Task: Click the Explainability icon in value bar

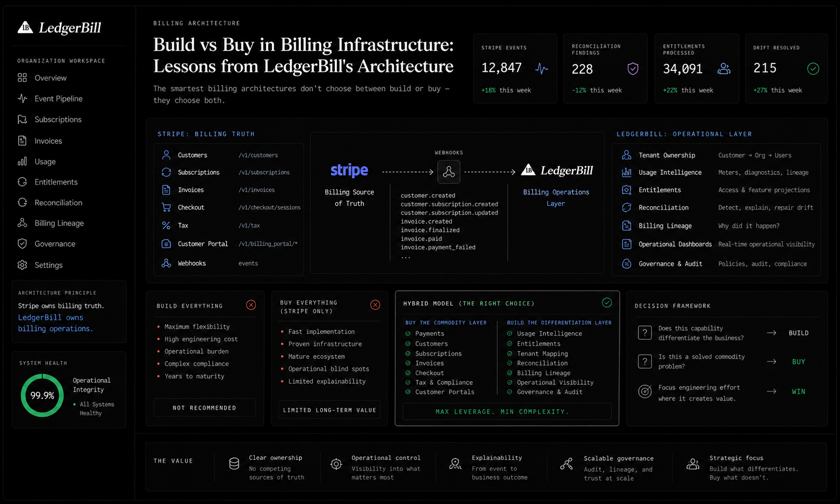Action: [x=456, y=464]
